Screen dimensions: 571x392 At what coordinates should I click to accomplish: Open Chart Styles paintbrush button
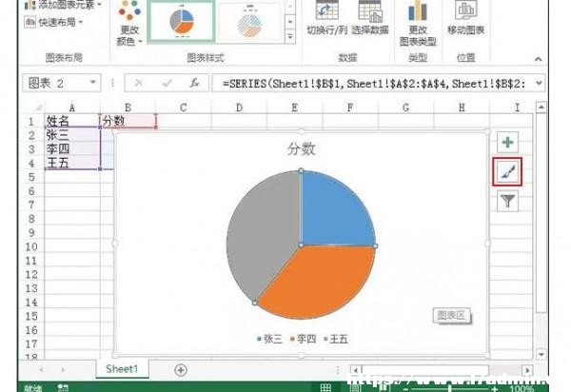(x=507, y=172)
